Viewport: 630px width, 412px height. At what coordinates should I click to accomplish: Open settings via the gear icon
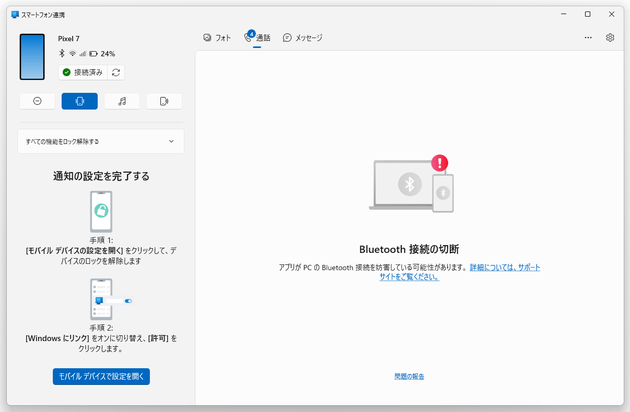click(x=610, y=38)
